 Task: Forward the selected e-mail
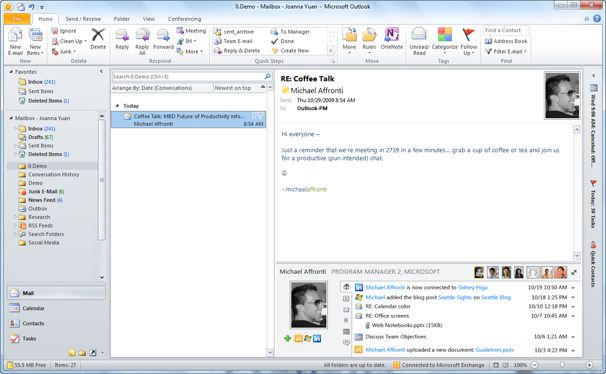click(163, 39)
